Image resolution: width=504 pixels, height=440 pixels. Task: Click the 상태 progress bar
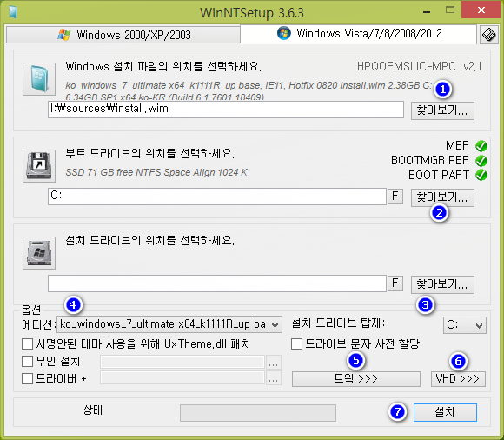point(258,413)
